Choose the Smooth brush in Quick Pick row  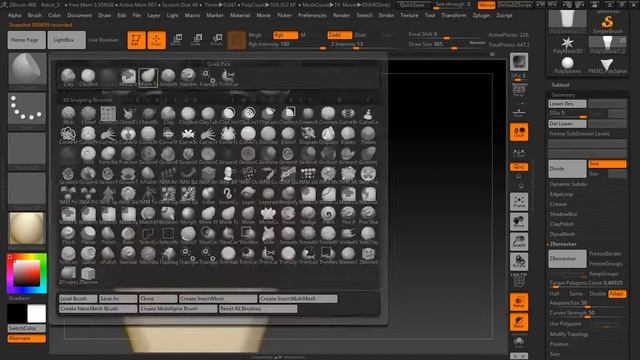click(168, 77)
